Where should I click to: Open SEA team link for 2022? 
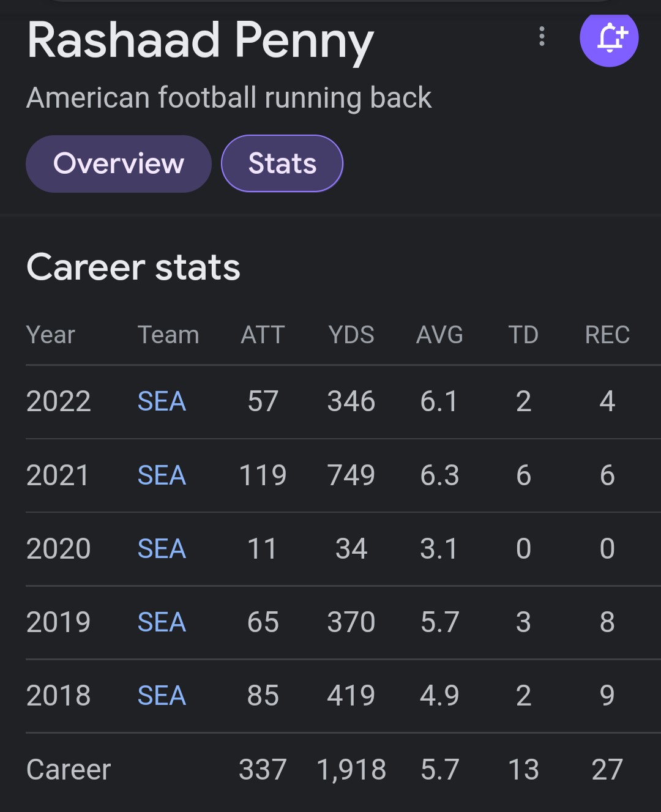click(x=162, y=402)
